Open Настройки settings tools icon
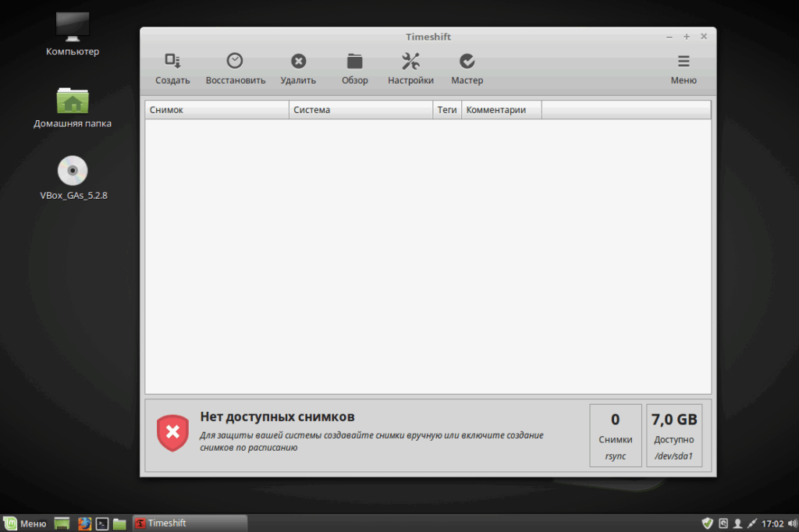Viewport: 799px width, 532px height. (x=410, y=61)
